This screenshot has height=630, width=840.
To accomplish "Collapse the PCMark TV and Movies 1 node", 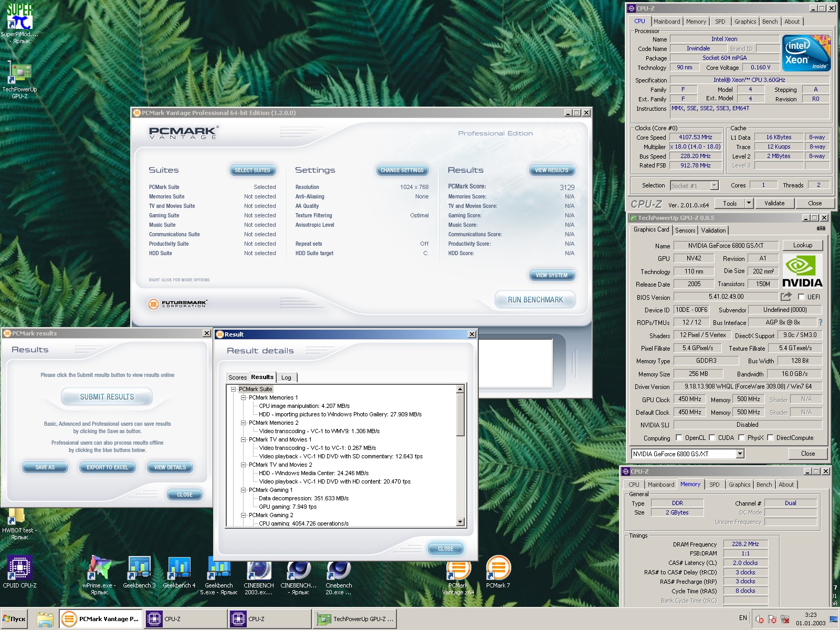I will click(244, 439).
